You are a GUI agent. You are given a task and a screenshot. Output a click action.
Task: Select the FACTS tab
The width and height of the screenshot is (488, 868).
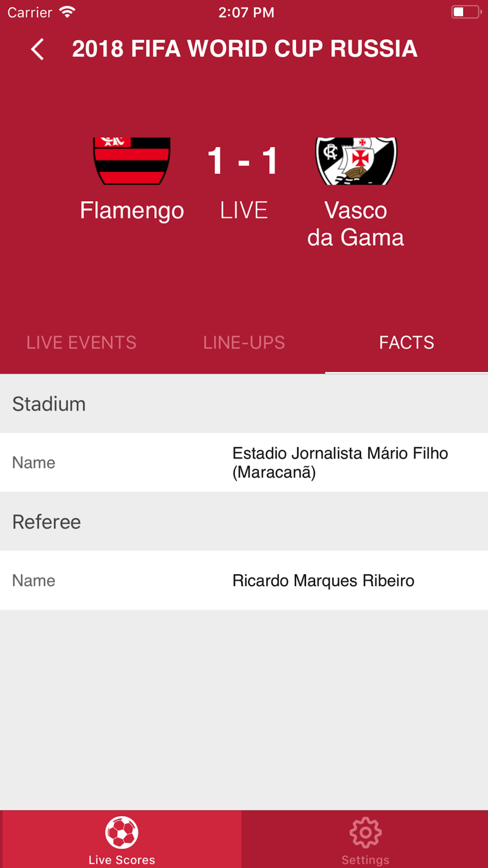(407, 343)
